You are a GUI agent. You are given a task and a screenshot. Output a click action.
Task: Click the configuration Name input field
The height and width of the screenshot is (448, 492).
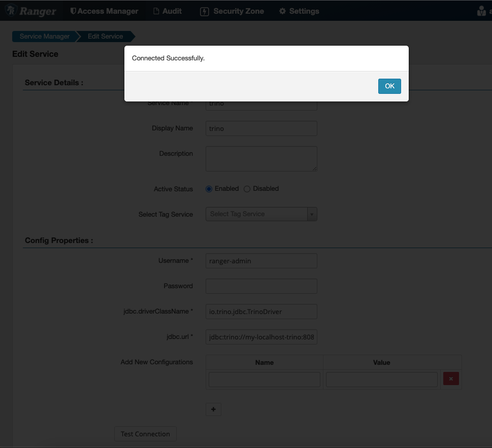pos(265,380)
